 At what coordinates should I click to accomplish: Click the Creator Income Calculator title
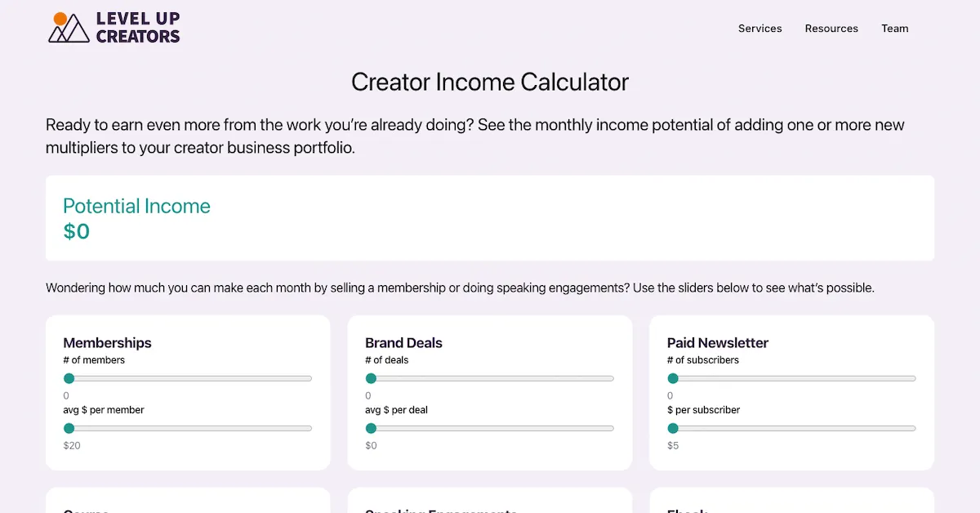(489, 82)
